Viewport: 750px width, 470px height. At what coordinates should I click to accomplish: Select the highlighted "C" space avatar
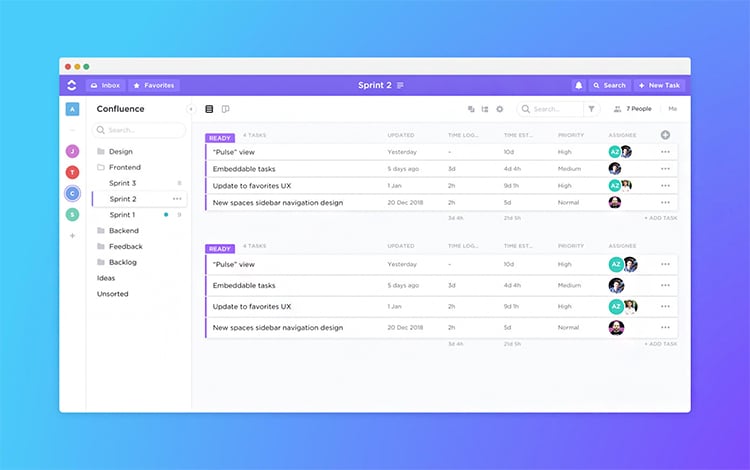(72, 193)
